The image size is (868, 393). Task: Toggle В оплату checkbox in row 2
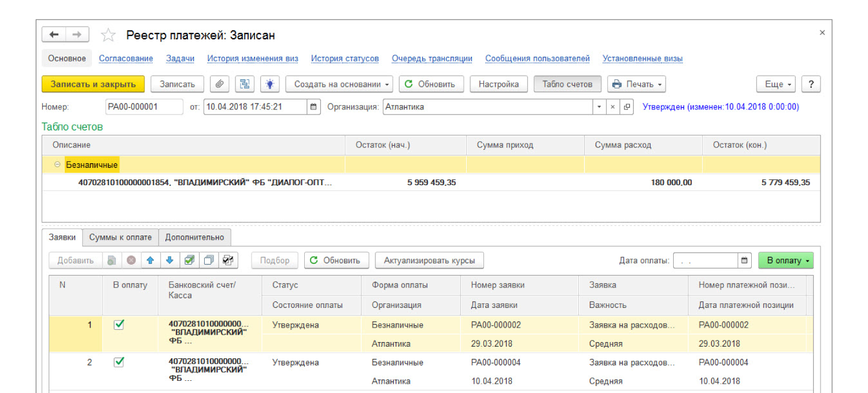(119, 362)
